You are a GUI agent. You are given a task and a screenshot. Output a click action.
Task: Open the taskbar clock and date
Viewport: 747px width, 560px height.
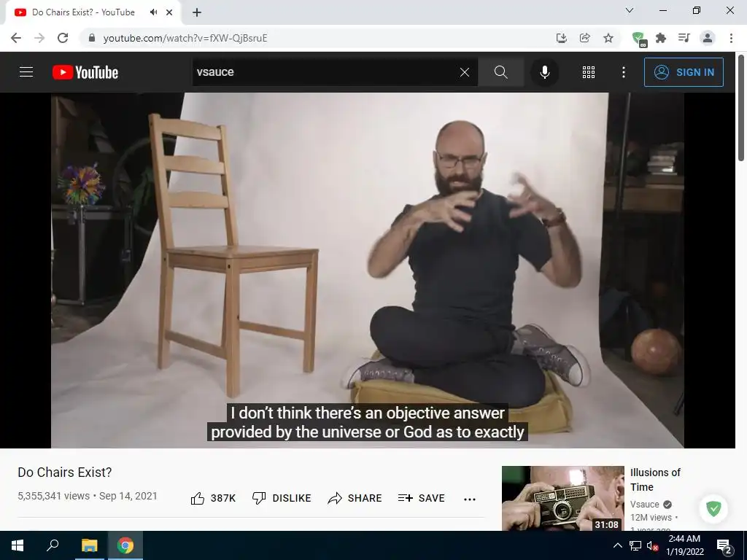[684, 545]
